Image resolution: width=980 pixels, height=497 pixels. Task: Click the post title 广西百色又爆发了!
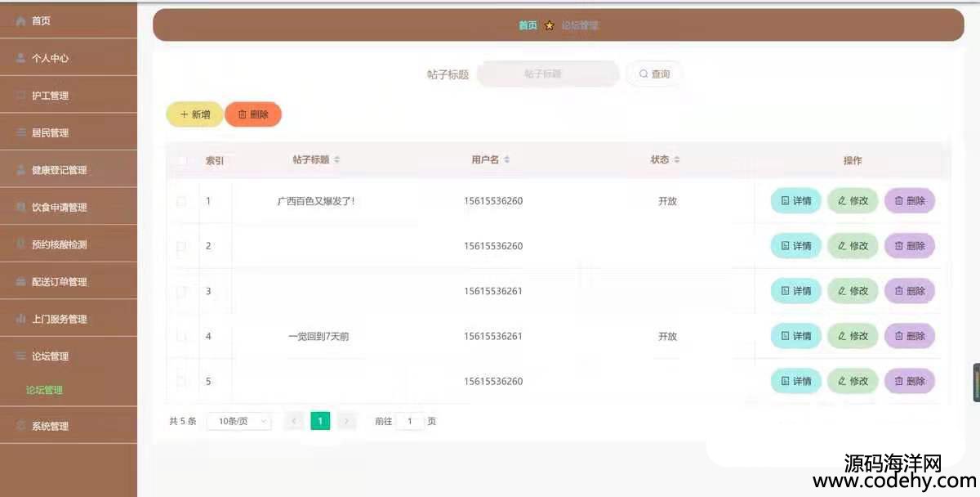(316, 201)
